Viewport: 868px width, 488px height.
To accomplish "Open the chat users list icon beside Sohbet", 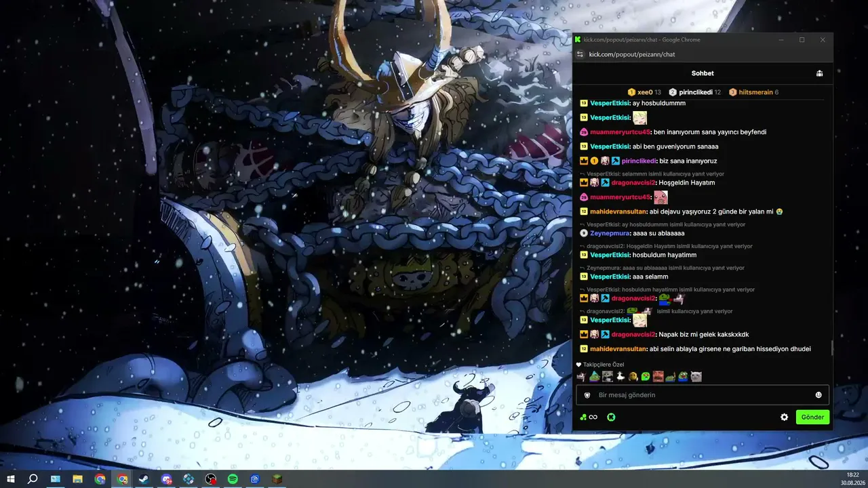I will 819,73.
